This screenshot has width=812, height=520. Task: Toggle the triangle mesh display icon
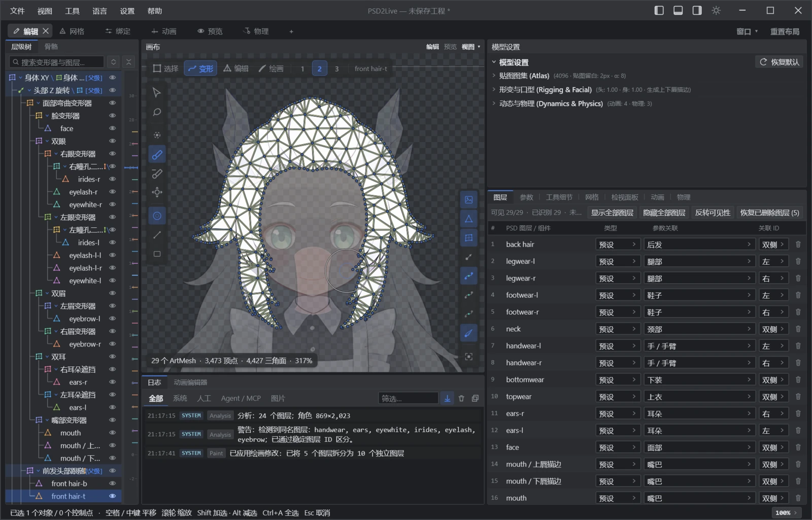pos(468,219)
